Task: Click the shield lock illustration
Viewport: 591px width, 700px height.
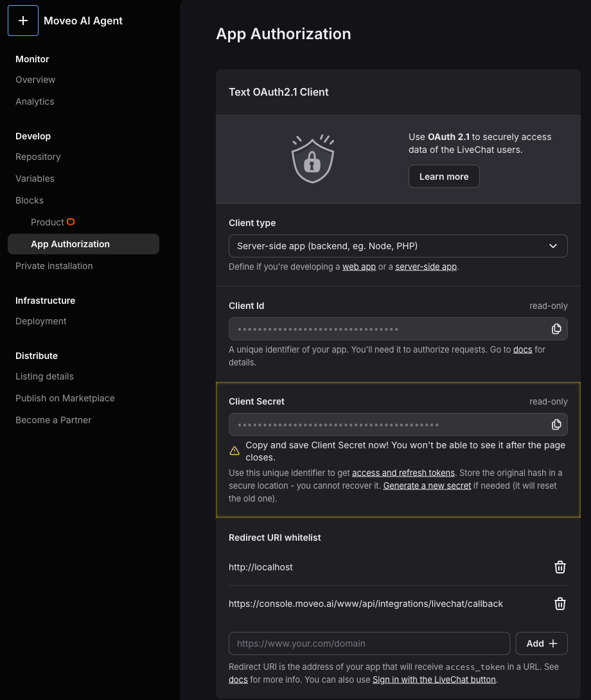Action: [x=313, y=159]
